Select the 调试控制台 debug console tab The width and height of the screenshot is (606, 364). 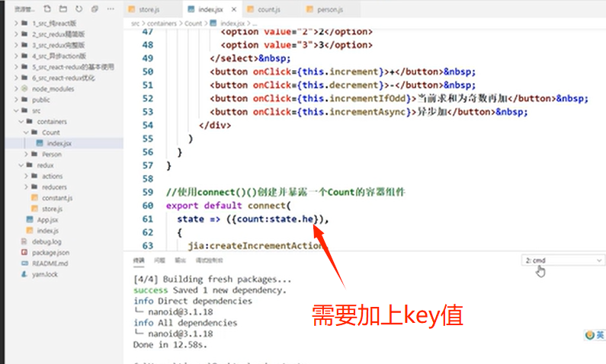[209, 260]
